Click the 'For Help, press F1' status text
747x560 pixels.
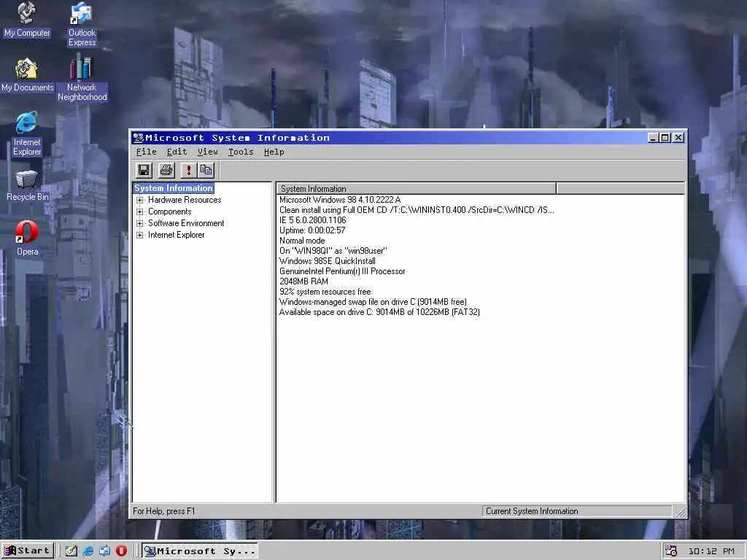[164, 511]
